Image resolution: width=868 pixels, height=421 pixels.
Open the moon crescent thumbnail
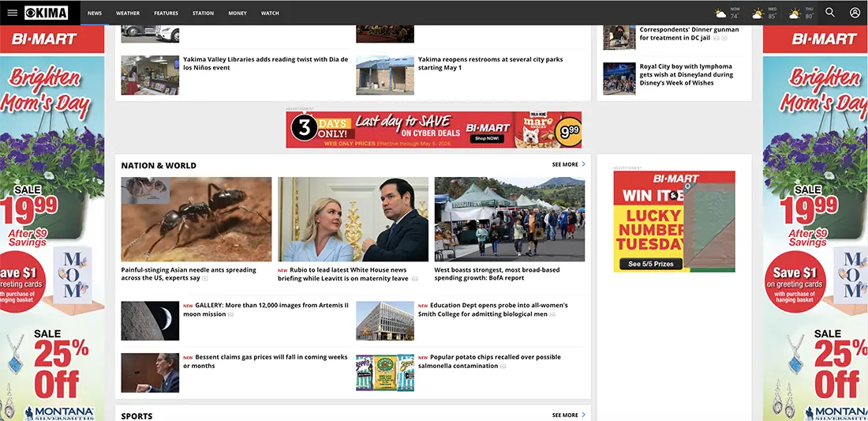[150, 321]
